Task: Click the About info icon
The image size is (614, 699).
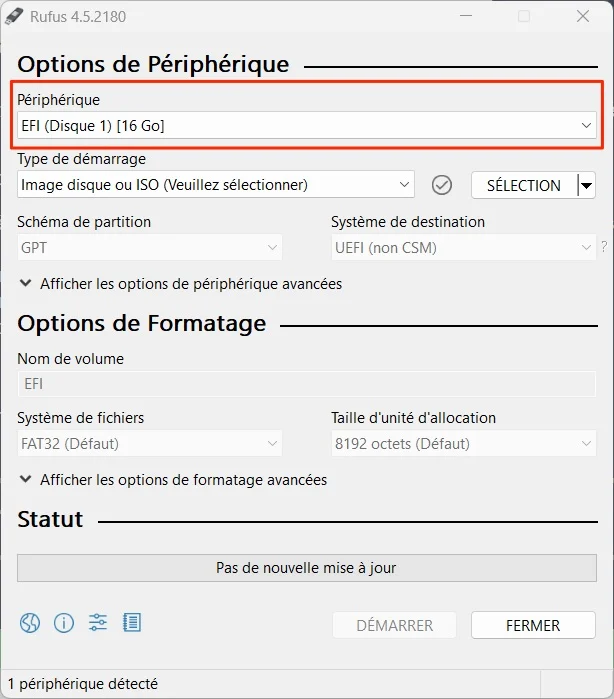Action: 64,623
